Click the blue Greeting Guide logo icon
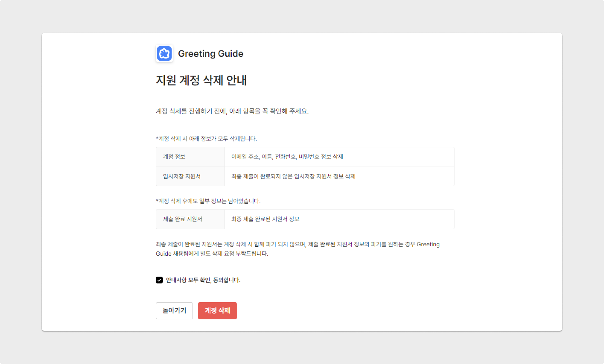This screenshot has height=364, width=604. coord(164,53)
